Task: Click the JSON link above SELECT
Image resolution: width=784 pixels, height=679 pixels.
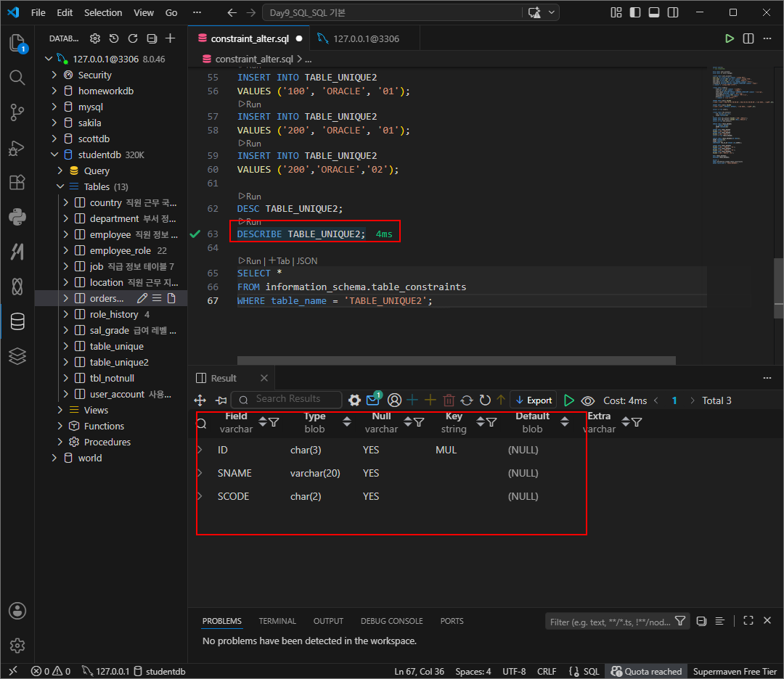Action: [307, 261]
